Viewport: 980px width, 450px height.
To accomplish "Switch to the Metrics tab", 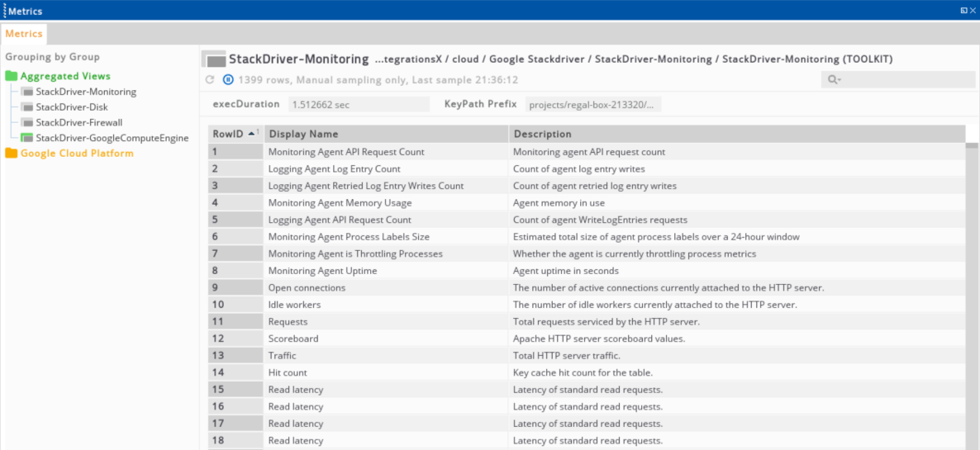I will (x=24, y=34).
